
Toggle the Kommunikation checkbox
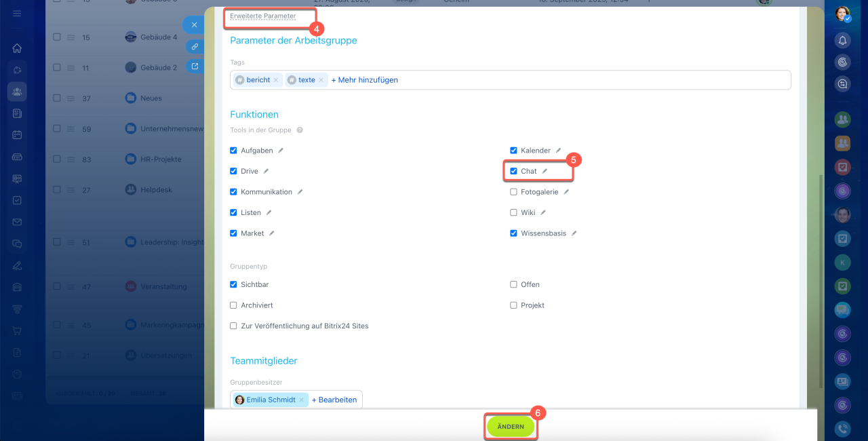tap(234, 192)
